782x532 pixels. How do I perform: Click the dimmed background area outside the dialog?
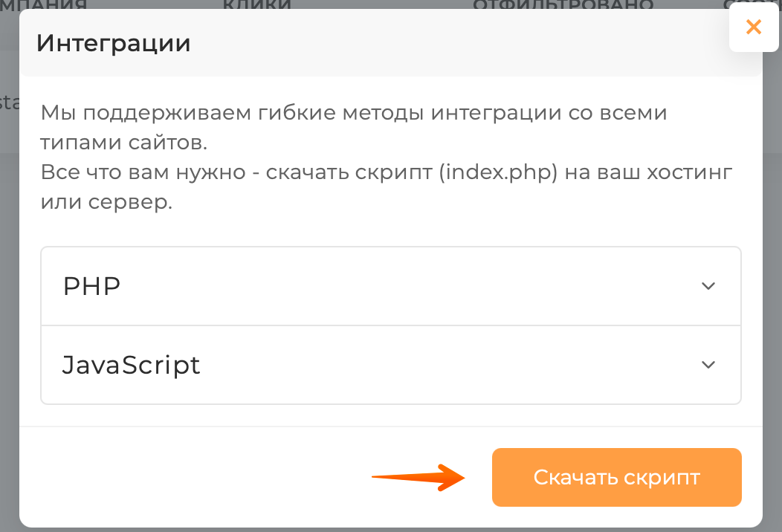[x=9, y=297]
